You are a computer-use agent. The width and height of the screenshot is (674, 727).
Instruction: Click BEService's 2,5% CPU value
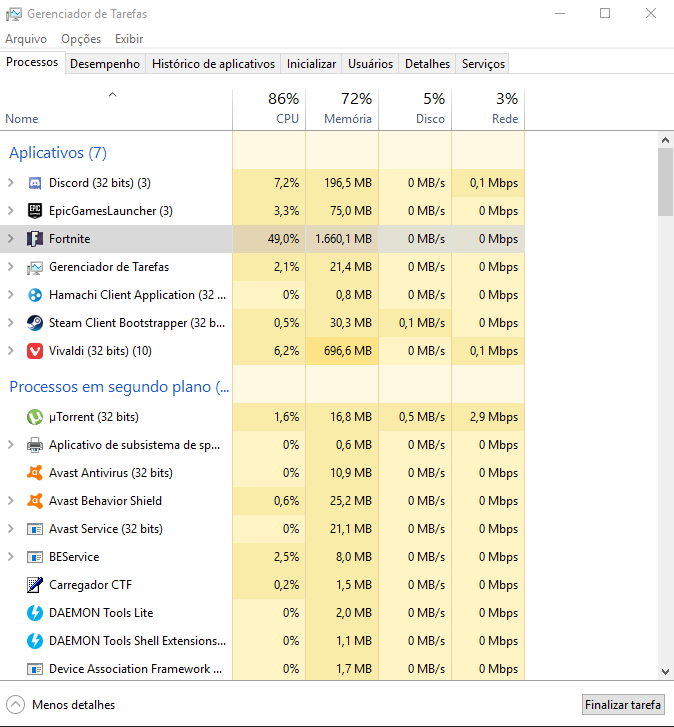click(286, 557)
